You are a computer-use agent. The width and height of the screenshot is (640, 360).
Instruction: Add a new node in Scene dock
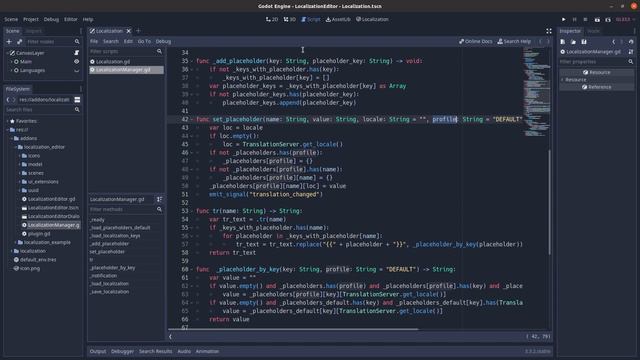(x=9, y=42)
